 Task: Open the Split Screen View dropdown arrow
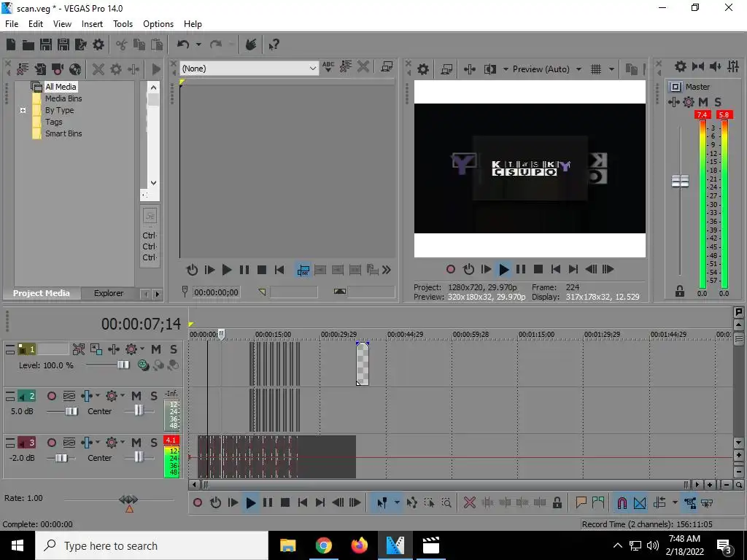(x=505, y=69)
